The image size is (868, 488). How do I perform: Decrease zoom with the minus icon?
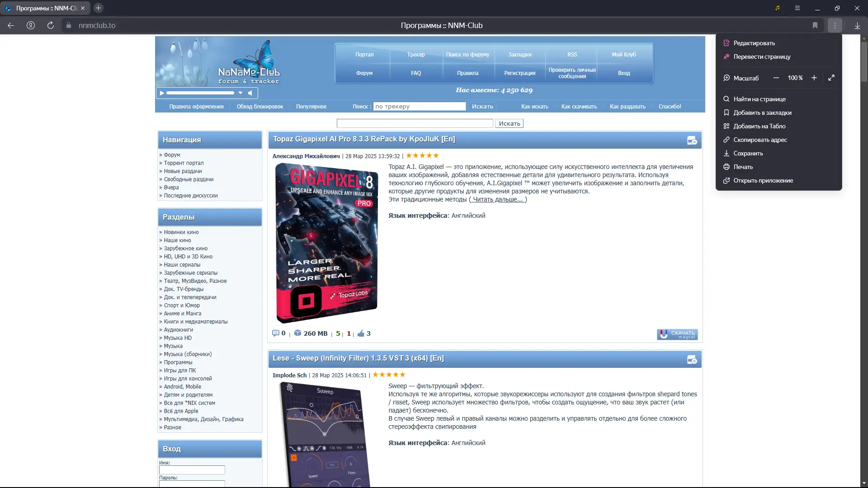[776, 78]
